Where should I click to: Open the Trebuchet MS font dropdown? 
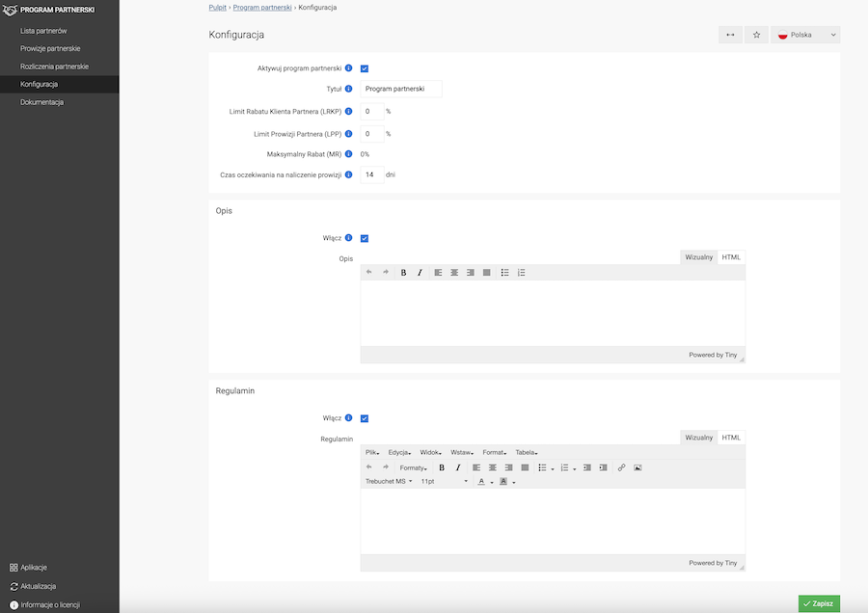[x=389, y=481]
